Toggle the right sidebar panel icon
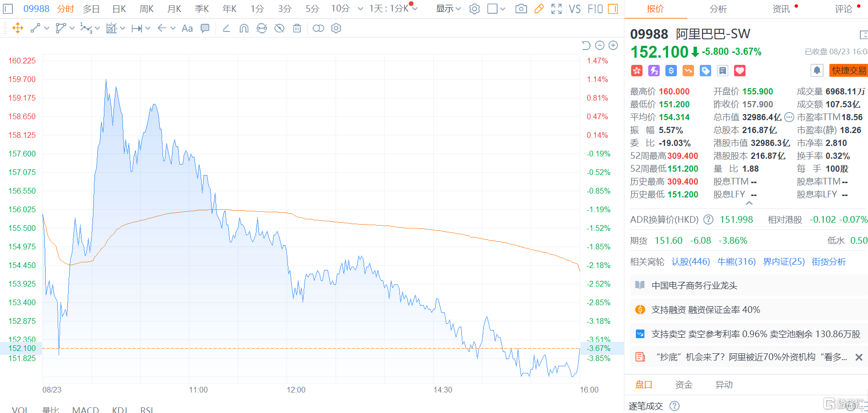Screen dimensions: 868x413 (x=613, y=9)
